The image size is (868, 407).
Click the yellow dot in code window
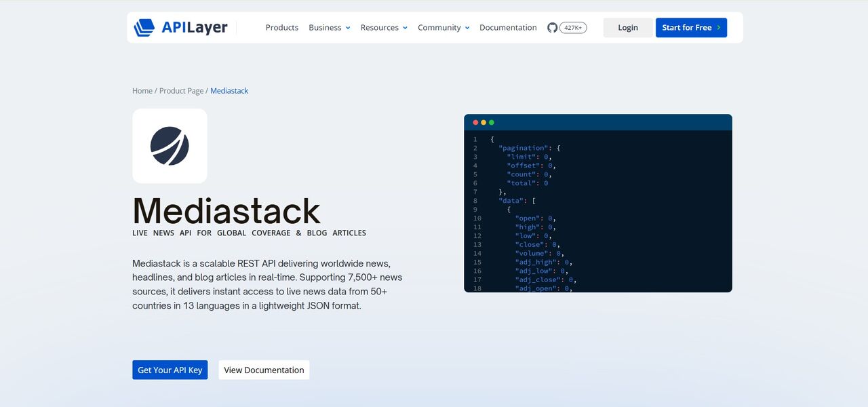(484, 123)
